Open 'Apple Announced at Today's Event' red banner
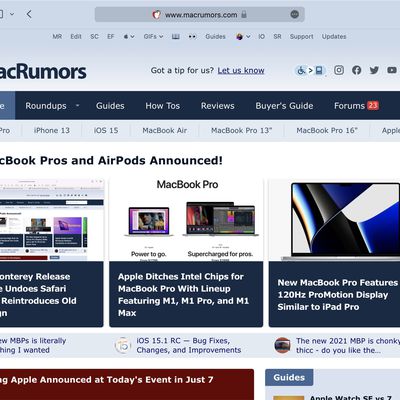The width and height of the screenshot is (400, 400). pos(127,384)
